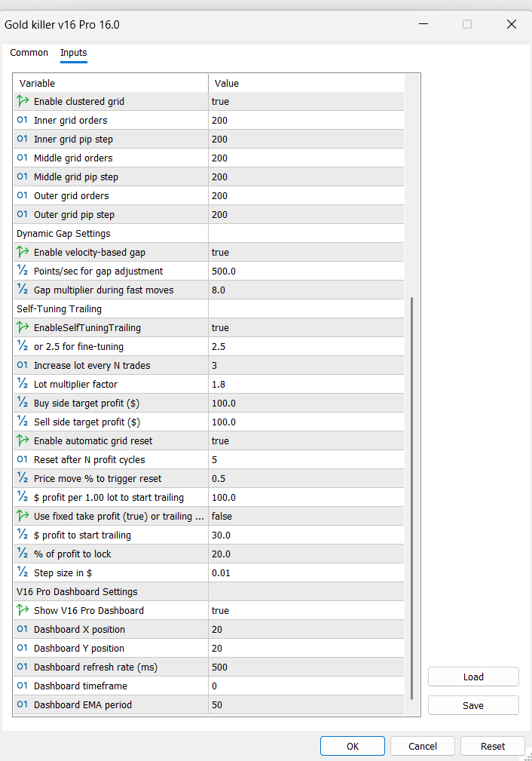Click the boolean icon beside Enable clustered grid

(23, 101)
